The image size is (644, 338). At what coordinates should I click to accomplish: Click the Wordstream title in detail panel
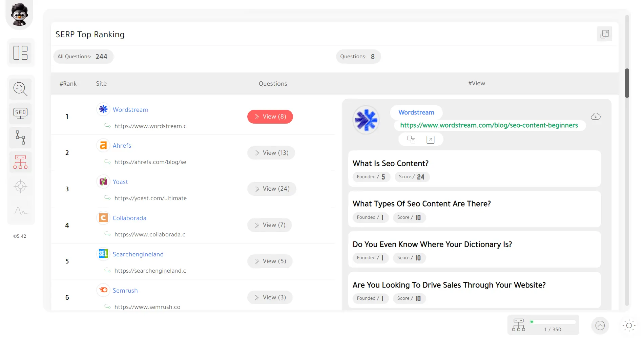pyautogui.click(x=416, y=112)
